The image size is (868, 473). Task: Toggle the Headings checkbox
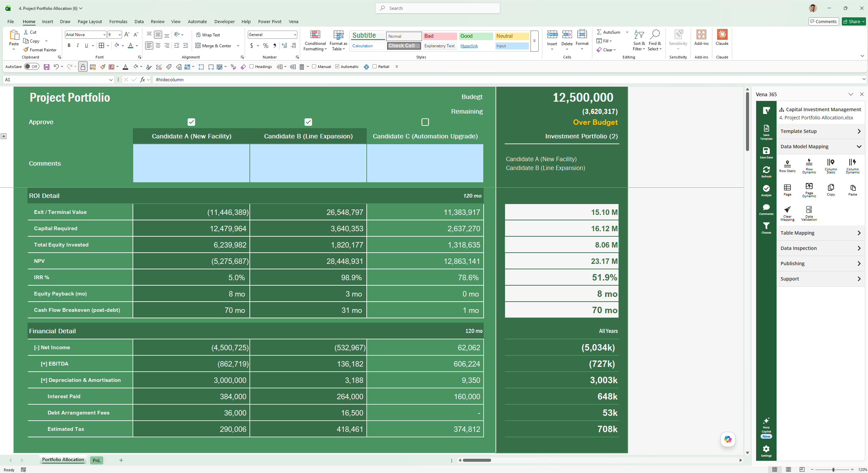(251, 66)
